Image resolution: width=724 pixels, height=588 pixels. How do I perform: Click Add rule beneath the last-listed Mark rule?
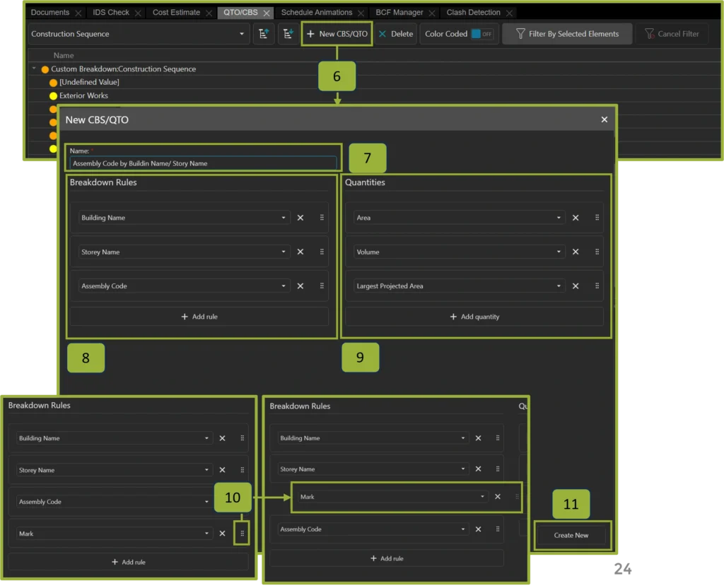pos(129,562)
